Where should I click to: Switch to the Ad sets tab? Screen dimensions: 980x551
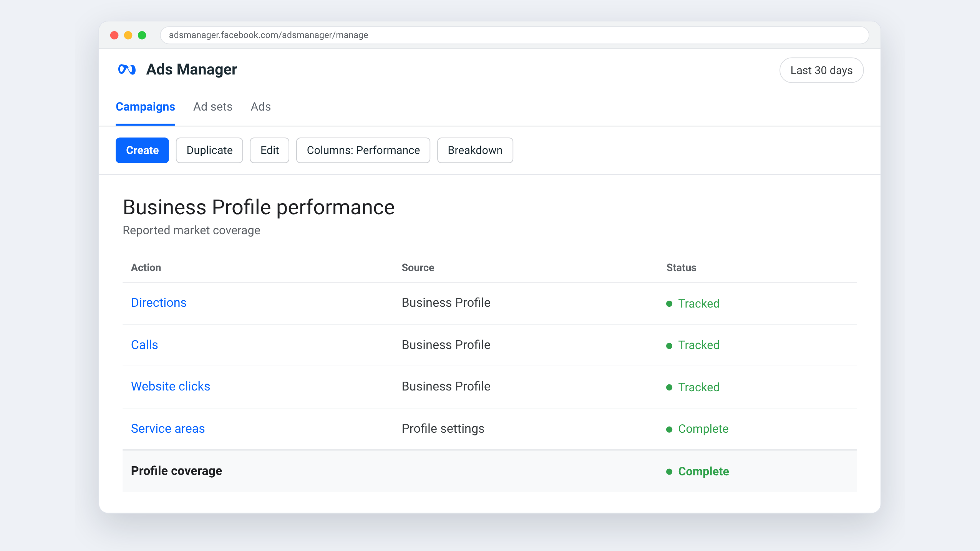click(x=213, y=106)
